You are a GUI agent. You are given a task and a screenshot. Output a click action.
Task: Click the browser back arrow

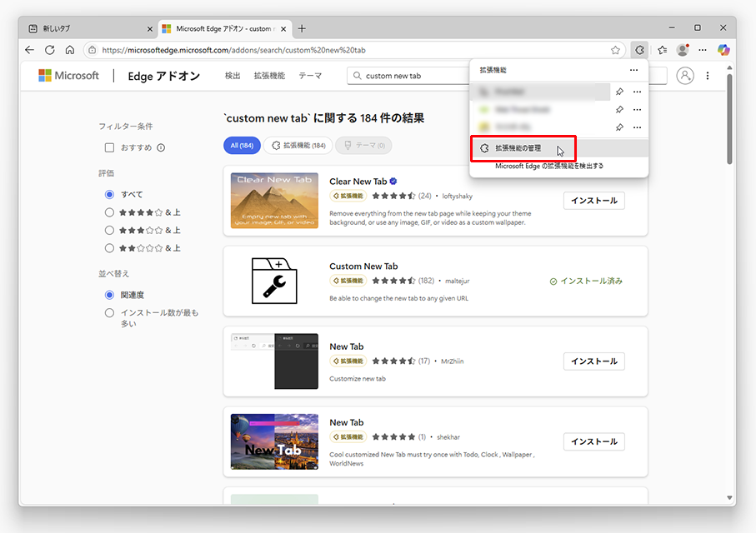[29, 50]
